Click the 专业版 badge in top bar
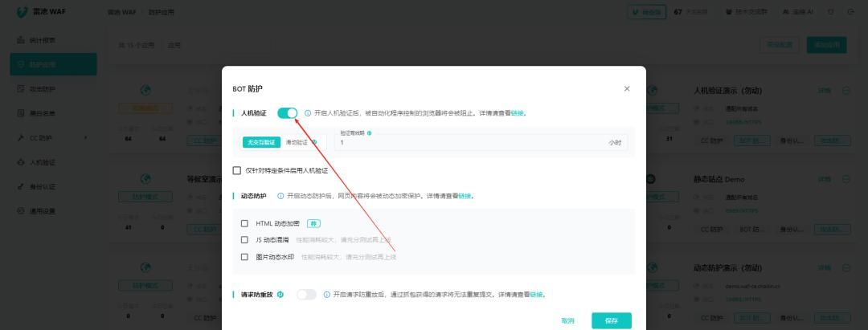Screen dimensions: 868x330 click(646, 11)
